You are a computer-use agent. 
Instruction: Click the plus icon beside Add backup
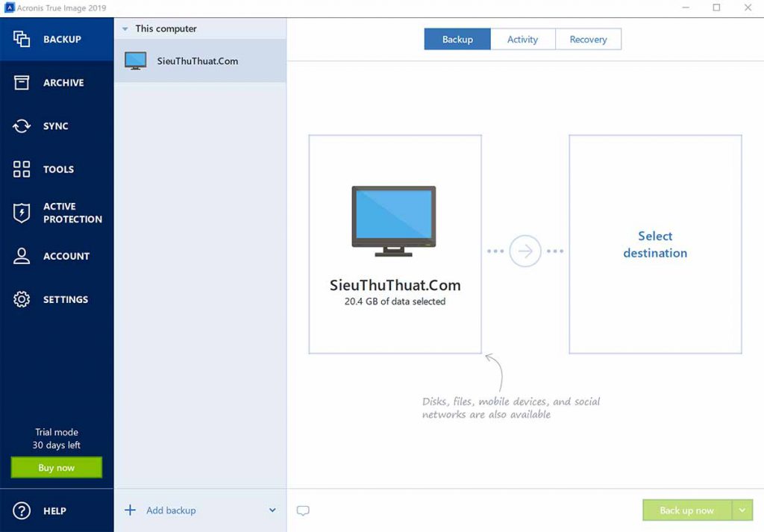tap(130, 510)
